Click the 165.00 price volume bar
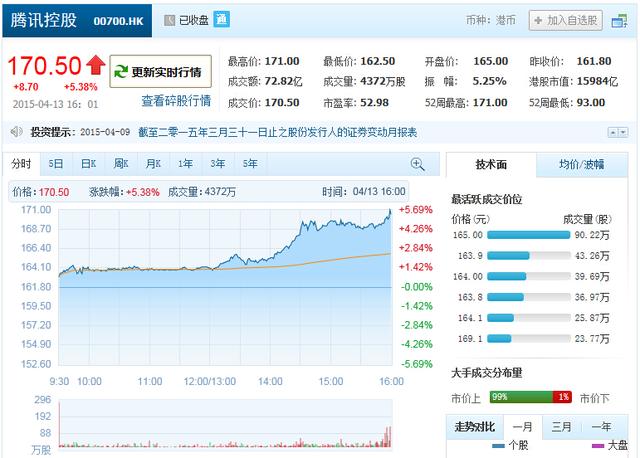The image size is (640, 458). point(529,235)
